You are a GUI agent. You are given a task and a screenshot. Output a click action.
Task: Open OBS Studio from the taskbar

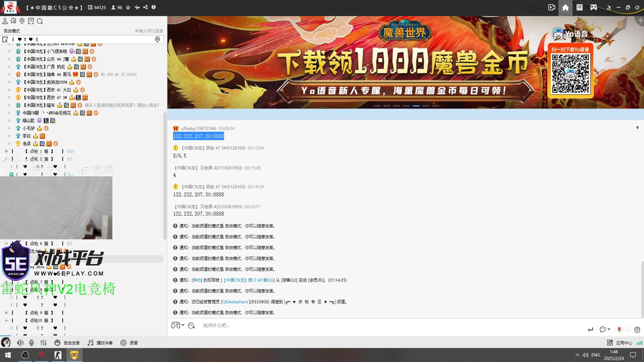click(25, 355)
